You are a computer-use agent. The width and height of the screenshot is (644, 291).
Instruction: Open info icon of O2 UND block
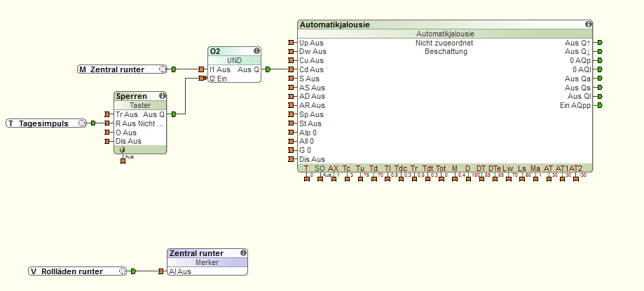256,51
